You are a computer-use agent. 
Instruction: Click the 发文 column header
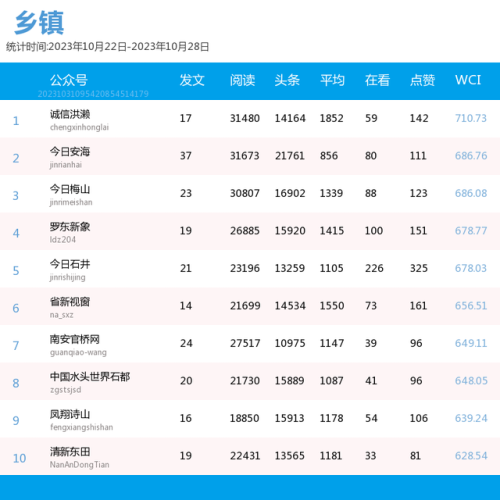pyautogui.click(x=192, y=80)
